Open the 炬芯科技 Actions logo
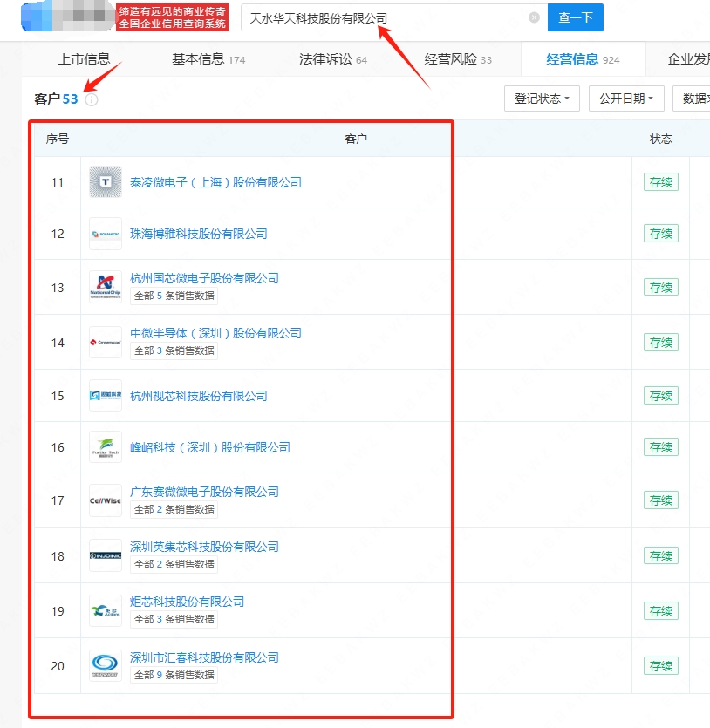710x728 pixels. (106, 611)
